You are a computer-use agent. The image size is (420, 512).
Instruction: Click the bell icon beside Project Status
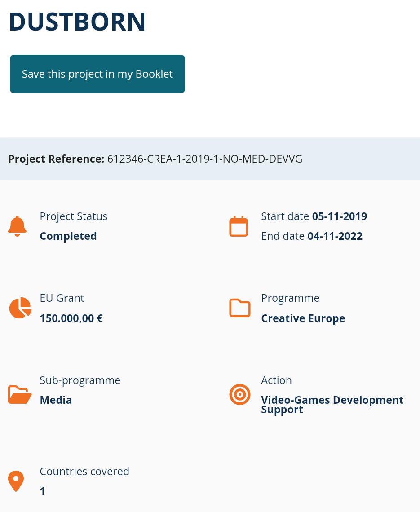click(18, 226)
